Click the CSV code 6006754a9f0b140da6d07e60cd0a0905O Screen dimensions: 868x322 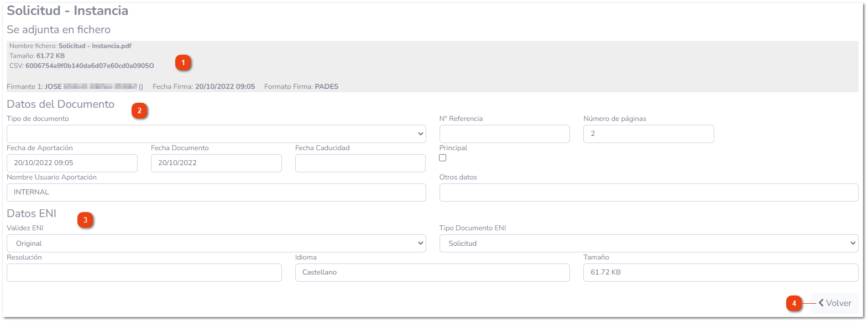coord(90,66)
